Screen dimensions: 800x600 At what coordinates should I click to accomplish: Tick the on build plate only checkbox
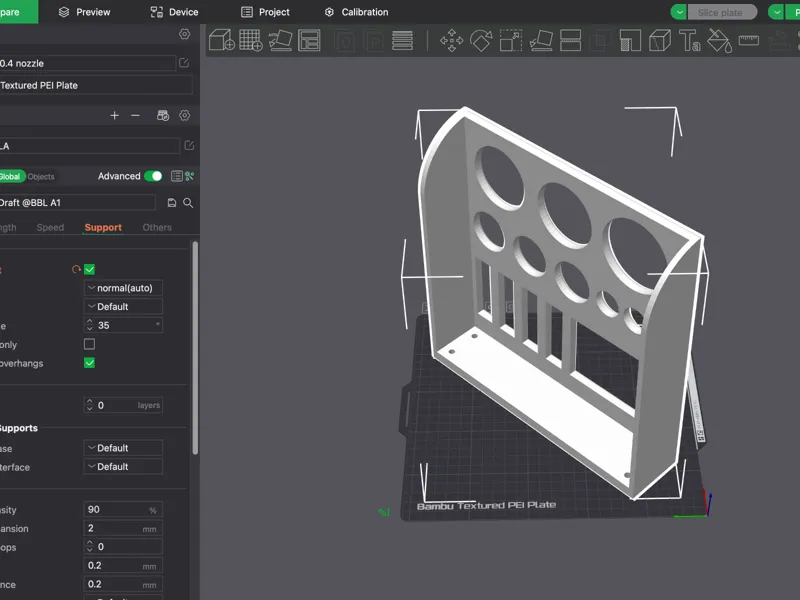89,344
